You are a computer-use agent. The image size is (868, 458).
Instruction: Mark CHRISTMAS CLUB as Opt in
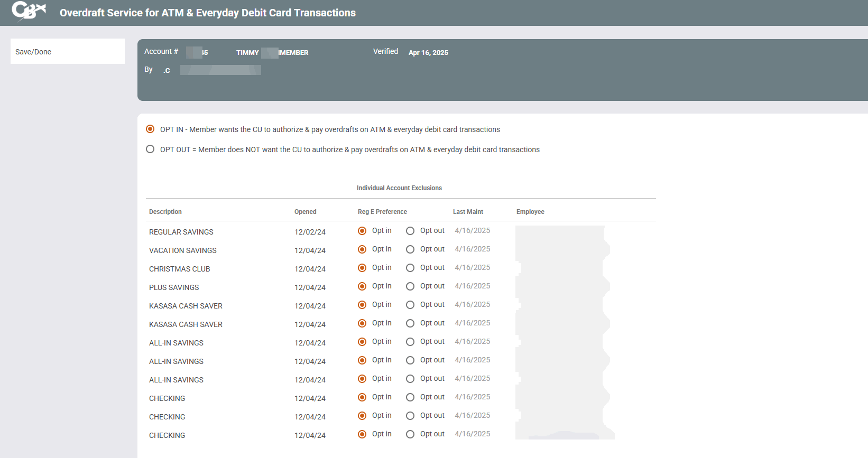point(362,268)
